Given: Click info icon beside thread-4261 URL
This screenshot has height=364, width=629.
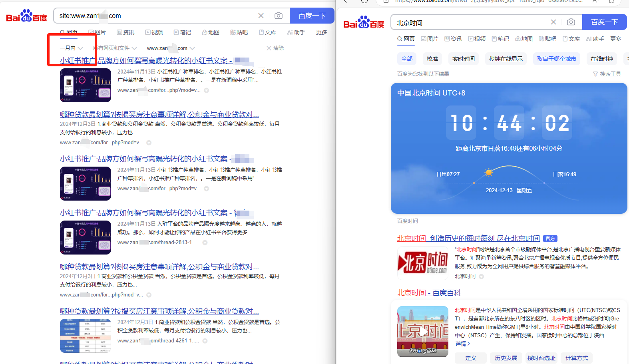Looking at the screenshot, I should point(205,341).
